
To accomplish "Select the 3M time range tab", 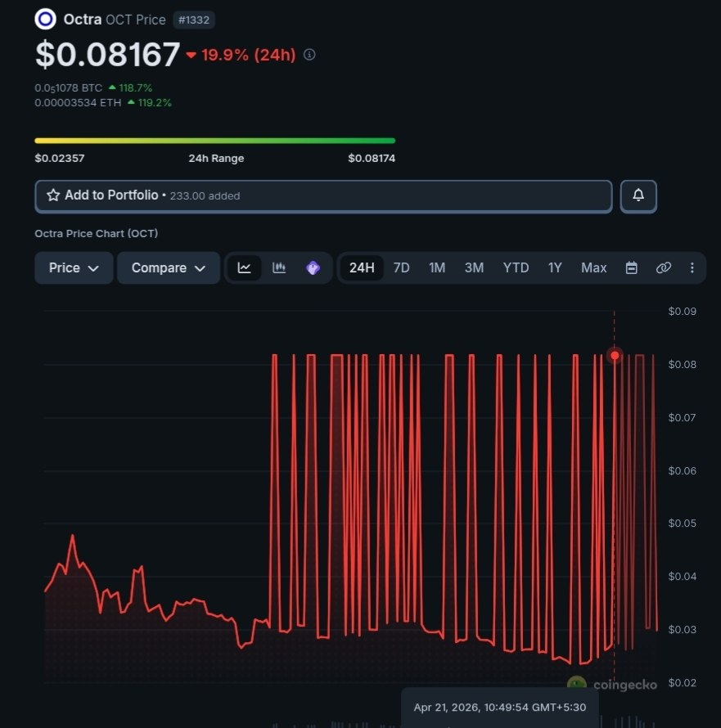I will 474,268.
